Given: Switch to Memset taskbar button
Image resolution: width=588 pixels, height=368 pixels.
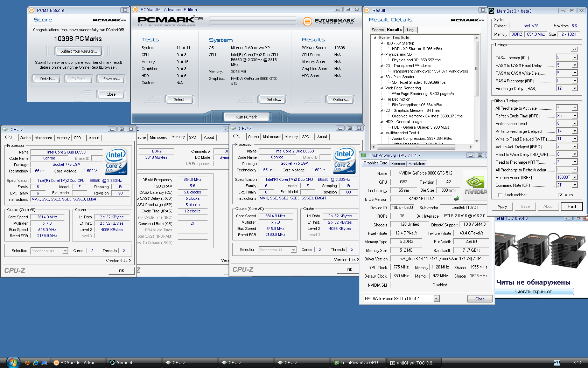Looking at the screenshot, I should click(134, 363).
